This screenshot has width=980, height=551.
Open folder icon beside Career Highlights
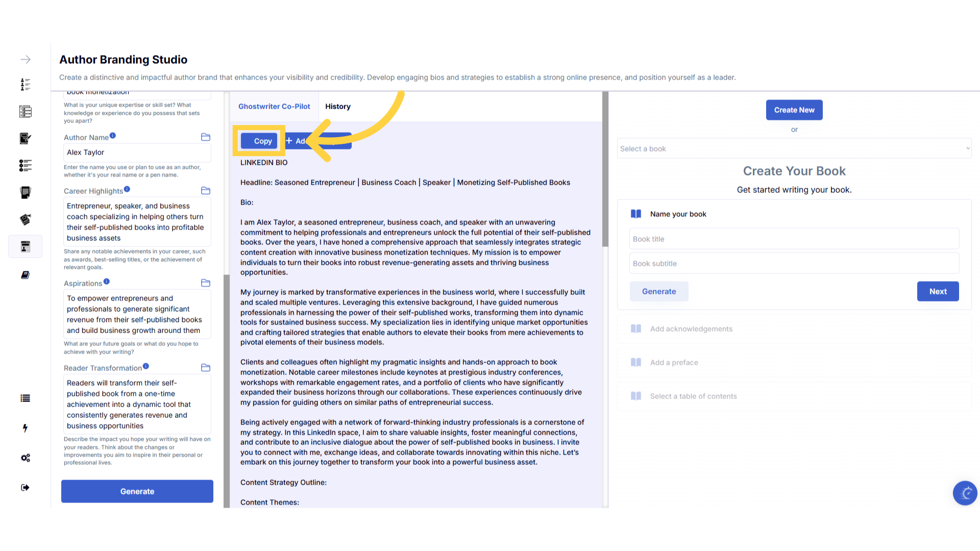206,190
